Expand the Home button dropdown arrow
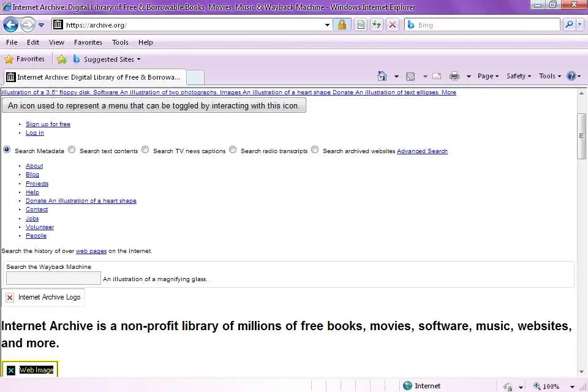The height and width of the screenshot is (392, 588). pos(396,77)
